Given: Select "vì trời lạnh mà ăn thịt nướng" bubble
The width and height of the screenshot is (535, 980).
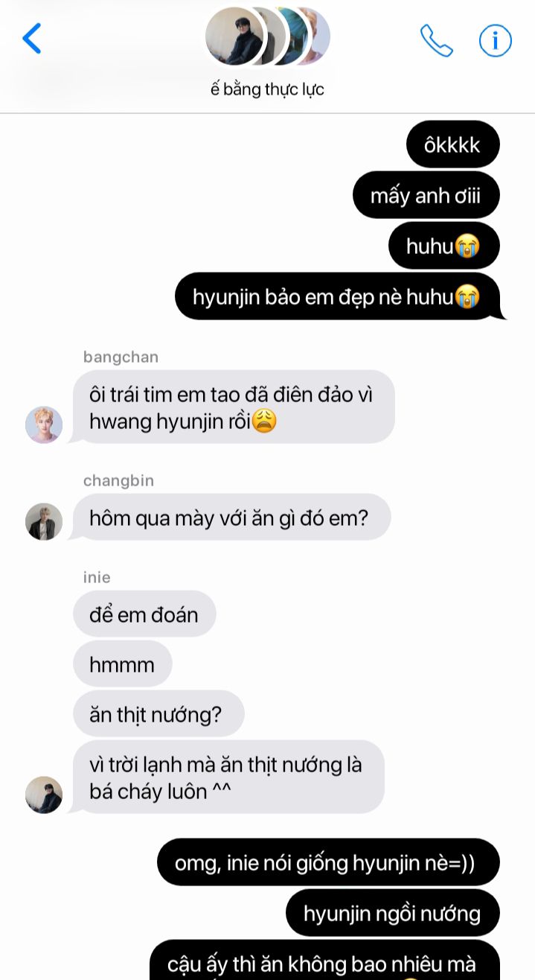Looking at the screenshot, I should click(x=228, y=777).
